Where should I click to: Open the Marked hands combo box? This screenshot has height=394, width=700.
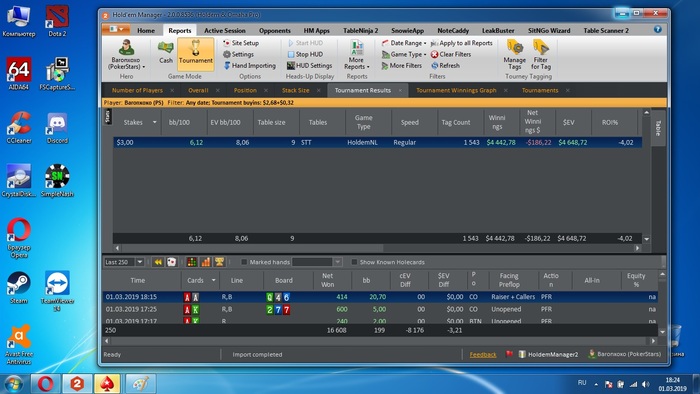317,262
